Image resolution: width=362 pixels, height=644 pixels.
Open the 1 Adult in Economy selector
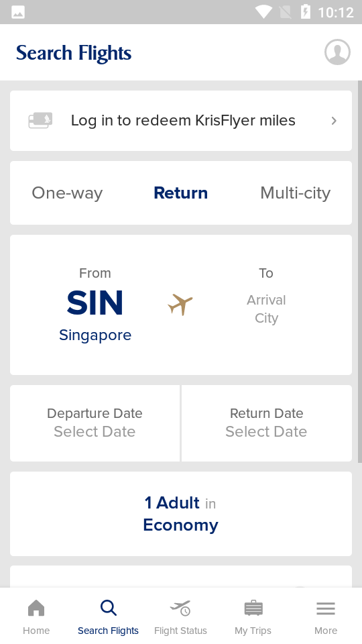pos(181,514)
